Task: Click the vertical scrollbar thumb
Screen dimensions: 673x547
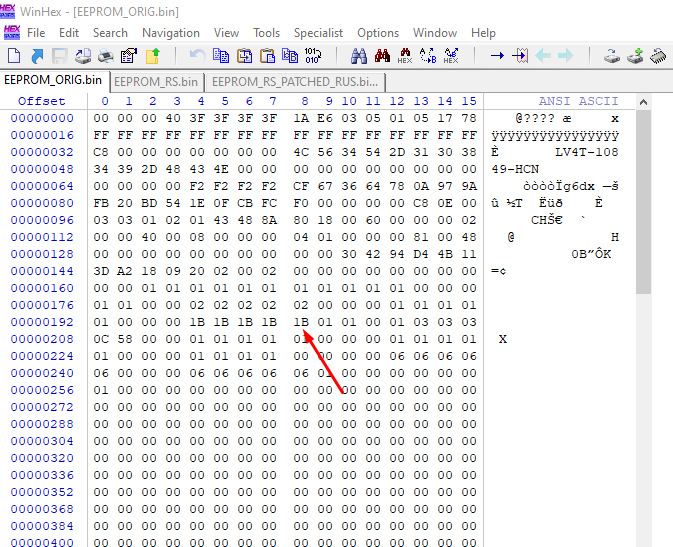Action: click(643, 202)
